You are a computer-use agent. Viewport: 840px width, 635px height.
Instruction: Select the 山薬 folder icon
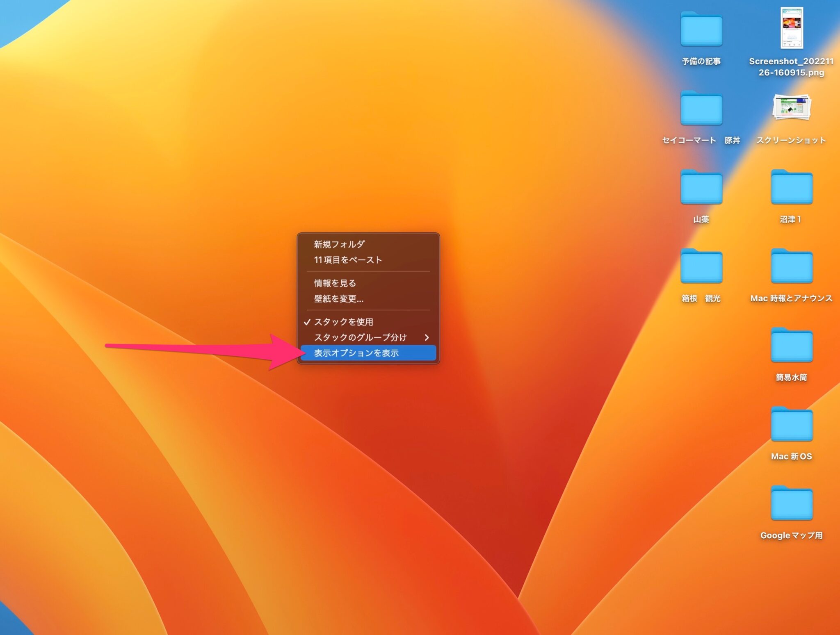(701, 187)
